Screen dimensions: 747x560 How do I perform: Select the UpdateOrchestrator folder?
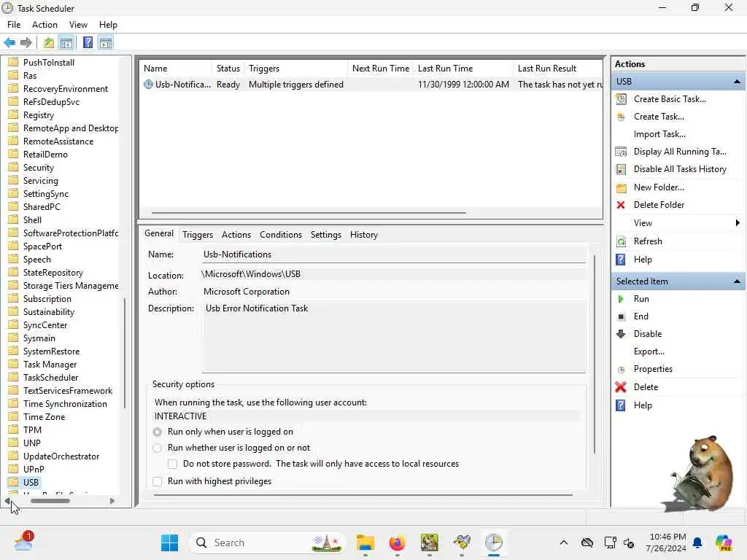point(61,456)
